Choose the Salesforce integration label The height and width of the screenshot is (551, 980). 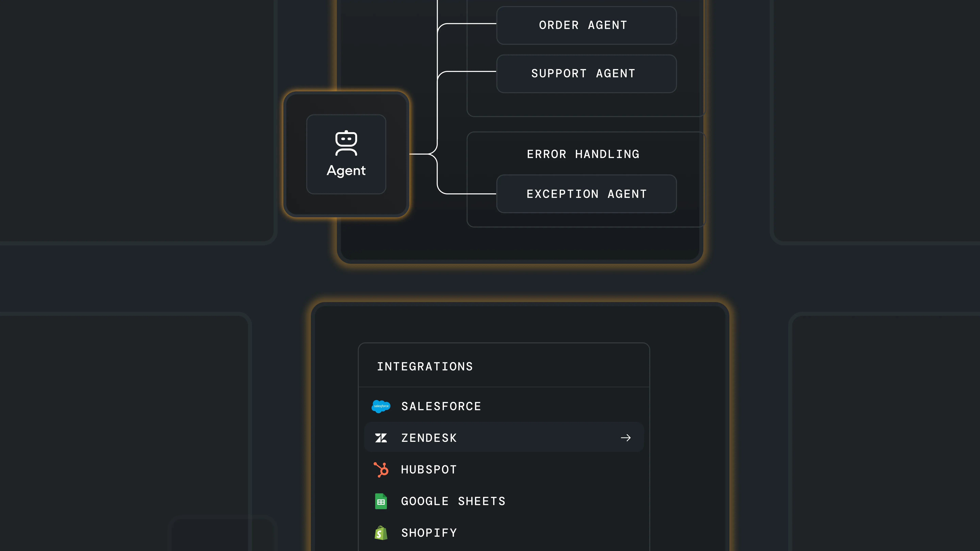(441, 406)
